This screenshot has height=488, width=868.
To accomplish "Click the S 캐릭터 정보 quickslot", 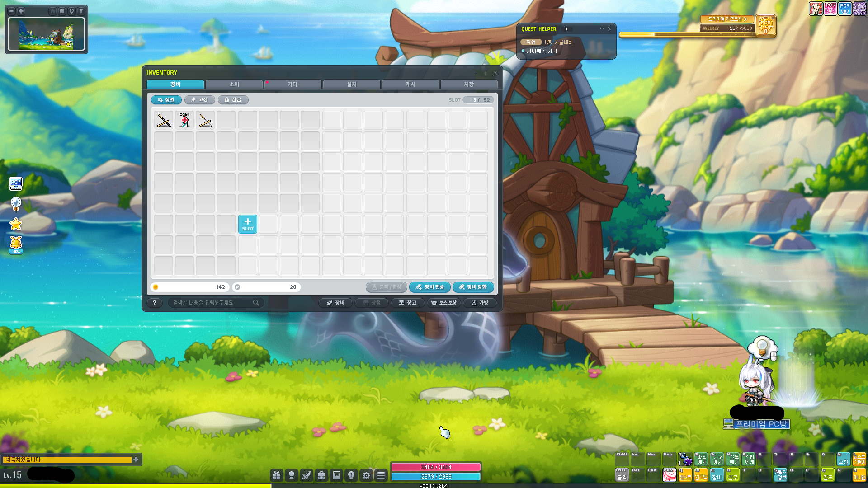I will (x=780, y=475).
